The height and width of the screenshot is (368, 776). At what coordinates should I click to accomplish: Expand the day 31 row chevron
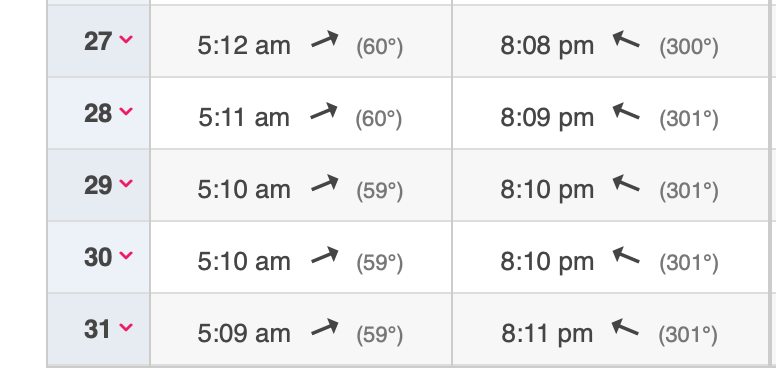point(126,327)
